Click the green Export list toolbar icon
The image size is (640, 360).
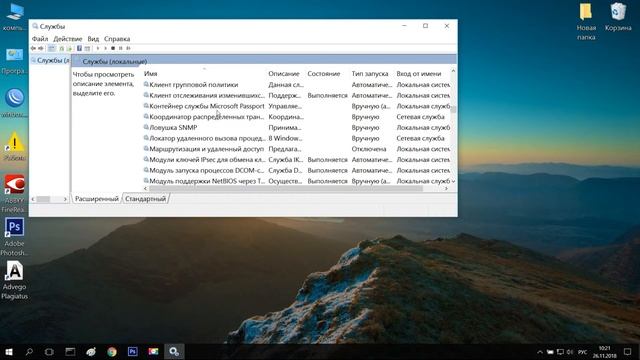(x=69, y=48)
